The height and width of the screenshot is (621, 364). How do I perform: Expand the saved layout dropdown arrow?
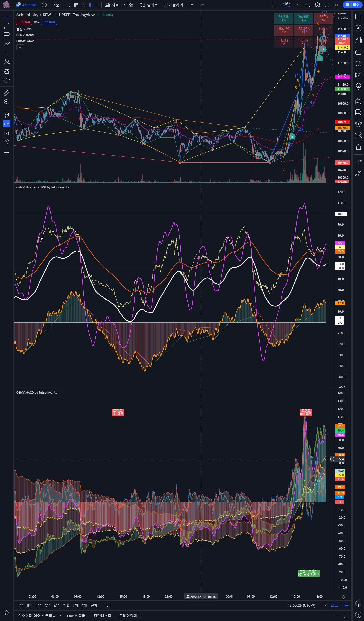(x=298, y=5)
